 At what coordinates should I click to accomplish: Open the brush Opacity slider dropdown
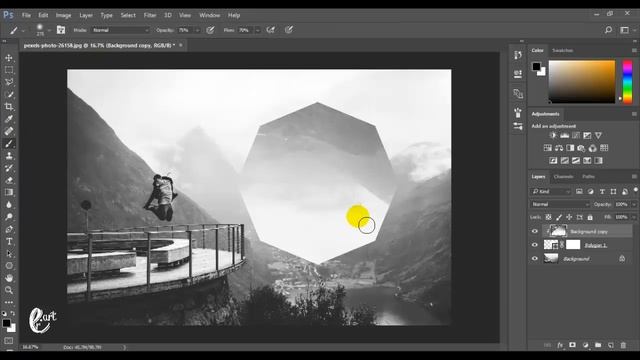point(197,30)
